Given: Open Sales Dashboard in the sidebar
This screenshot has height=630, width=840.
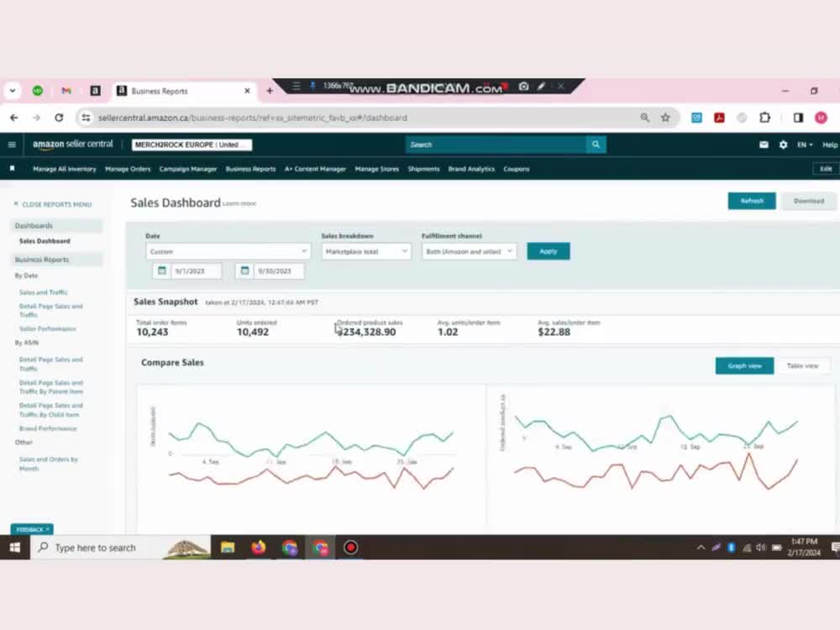Looking at the screenshot, I should tap(45, 241).
